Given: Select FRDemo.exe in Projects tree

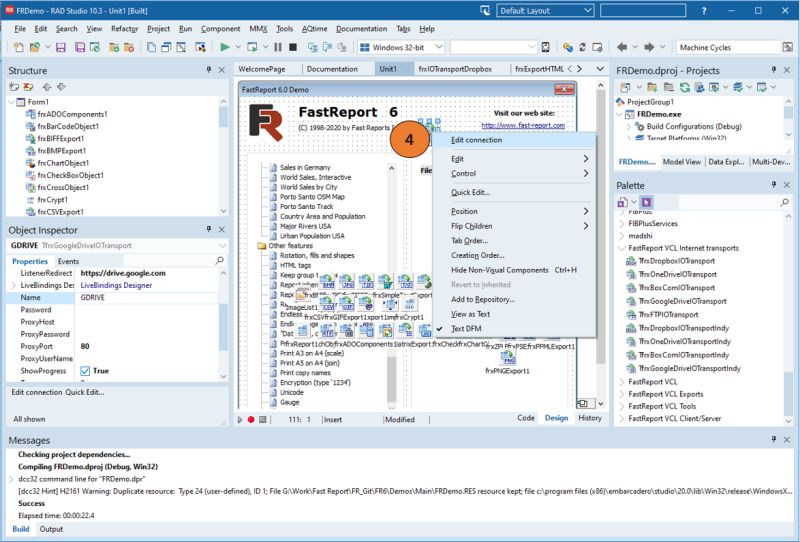Looking at the screenshot, I should (x=659, y=114).
